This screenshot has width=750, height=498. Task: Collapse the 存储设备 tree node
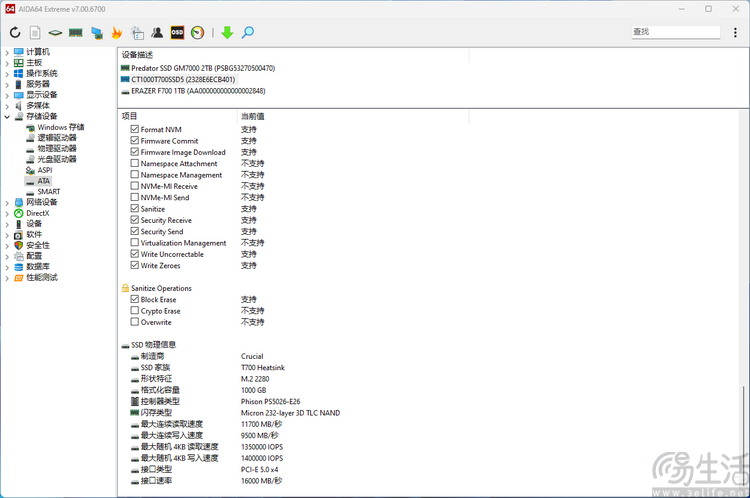[7, 117]
